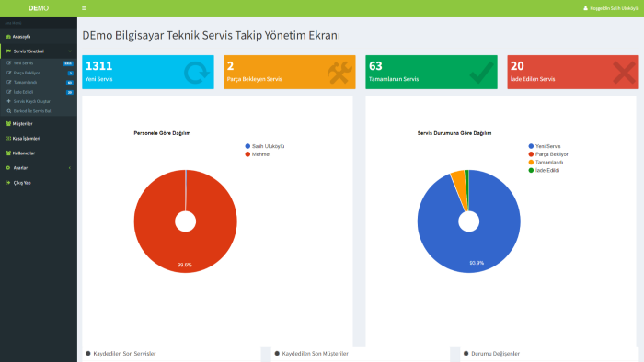Open Yeni Servis submenu item
Viewport: 644px width, 362px height.
pos(23,63)
